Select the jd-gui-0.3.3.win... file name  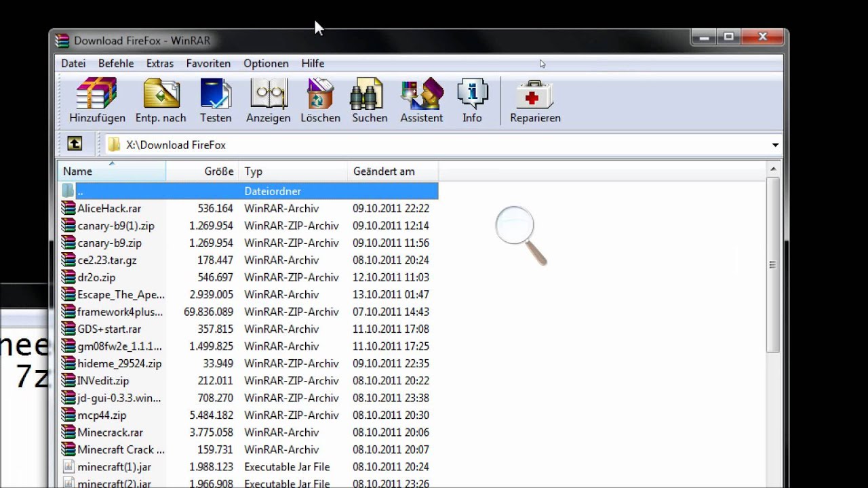pyautogui.click(x=119, y=398)
